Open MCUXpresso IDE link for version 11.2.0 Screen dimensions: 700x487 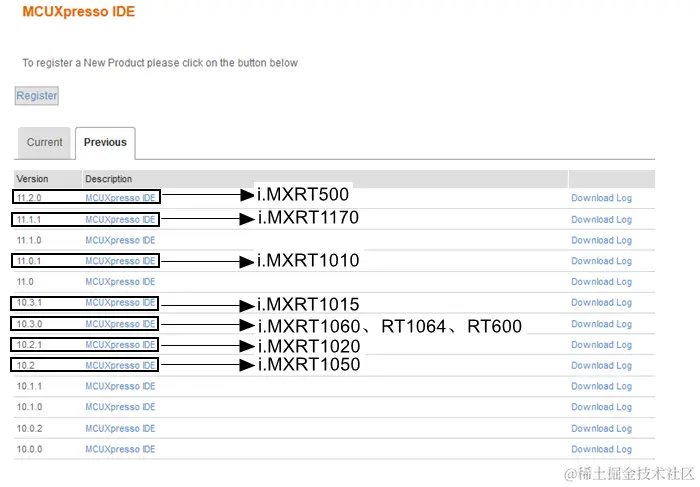[120, 198]
